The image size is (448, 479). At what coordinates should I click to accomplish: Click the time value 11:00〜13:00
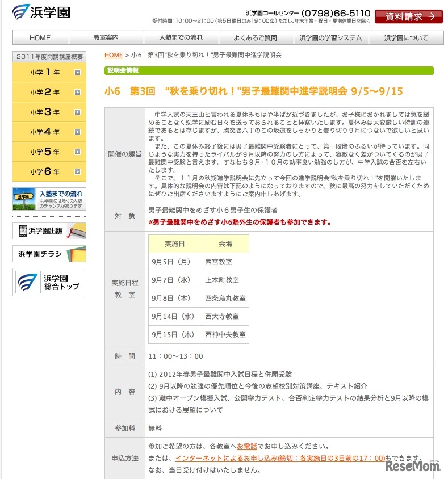coord(175,356)
